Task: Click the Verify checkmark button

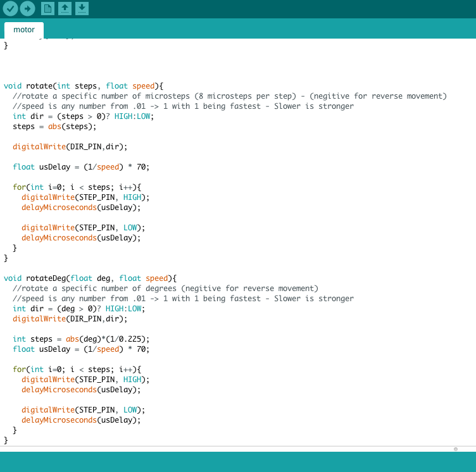Action: pyautogui.click(x=10, y=8)
